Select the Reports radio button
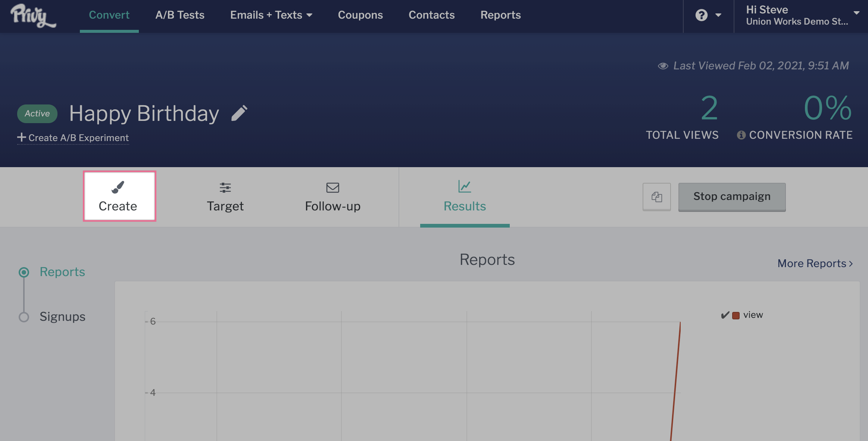868x441 pixels. point(24,272)
